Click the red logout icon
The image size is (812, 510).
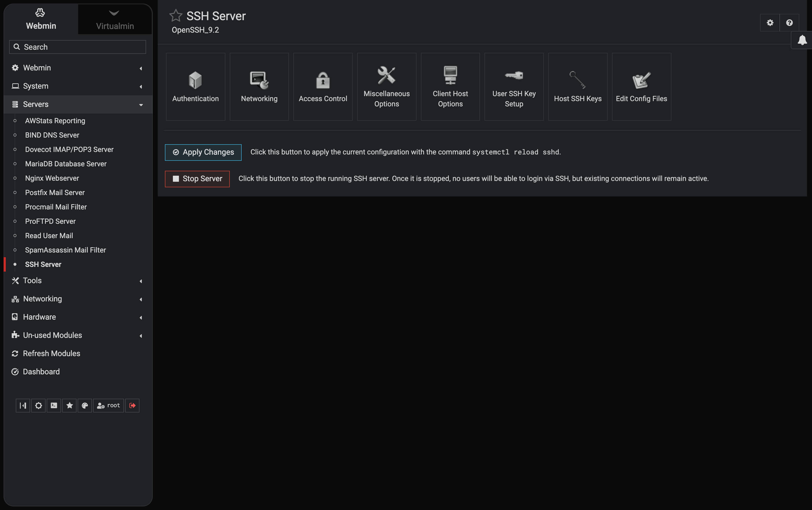[x=132, y=406]
